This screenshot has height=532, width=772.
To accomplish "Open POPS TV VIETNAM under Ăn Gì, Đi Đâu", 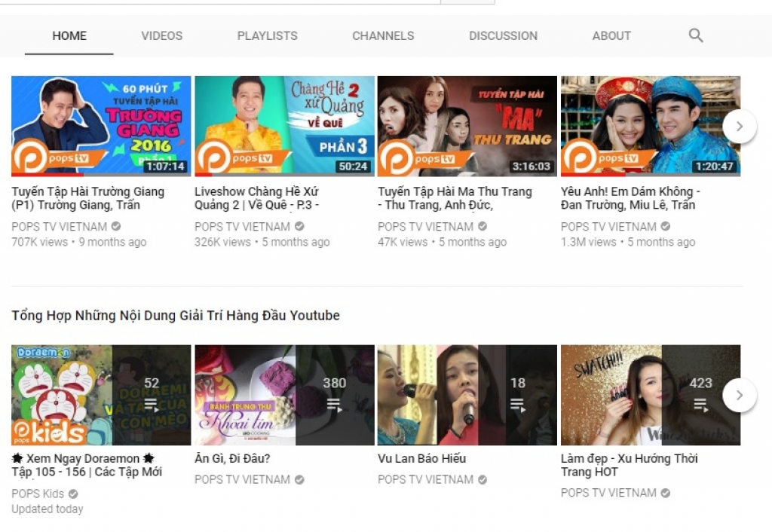I will (242, 479).
